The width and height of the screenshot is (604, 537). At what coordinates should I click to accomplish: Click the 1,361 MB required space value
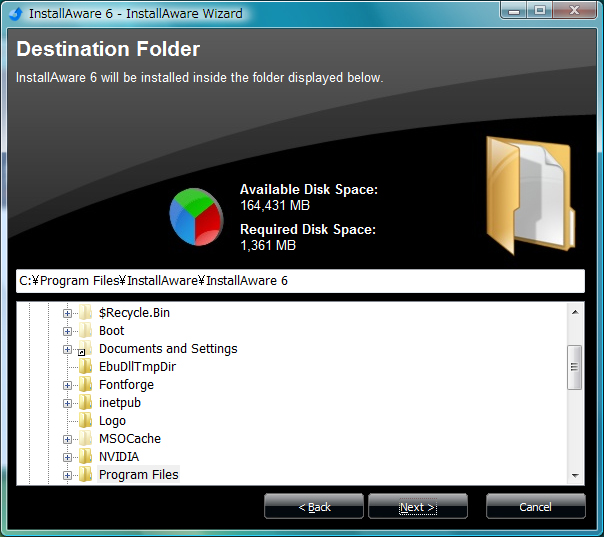[x=268, y=245]
